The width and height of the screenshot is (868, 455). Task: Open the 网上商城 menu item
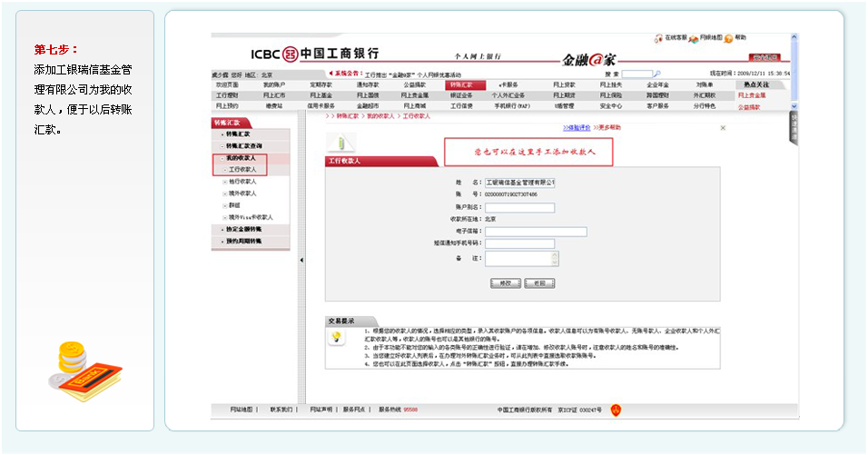pyautogui.click(x=415, y=105)
